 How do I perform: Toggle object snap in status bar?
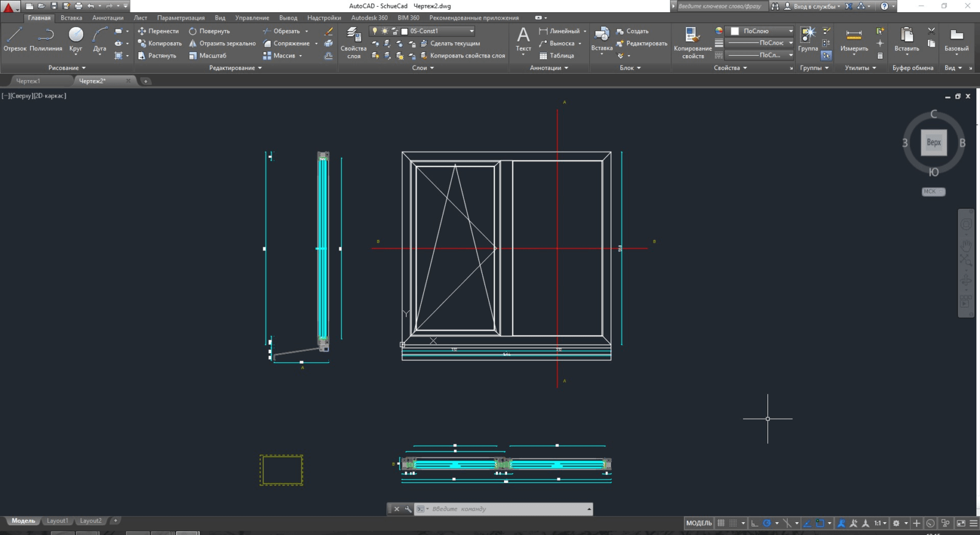tap(820, 523)
